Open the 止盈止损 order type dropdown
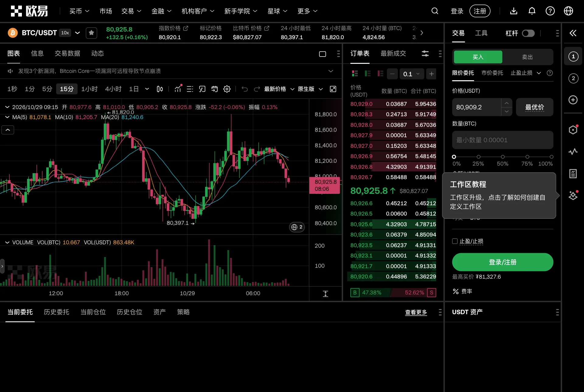 click(x=526, y=73)
